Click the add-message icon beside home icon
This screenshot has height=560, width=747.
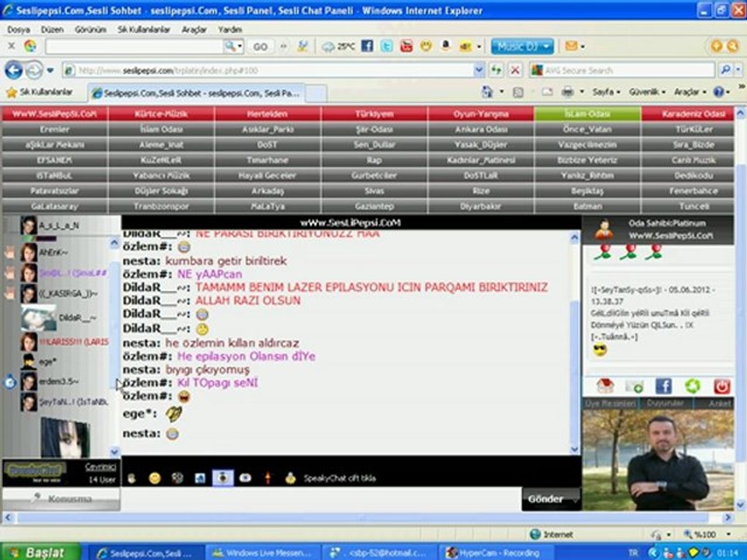tap(634, 387)
